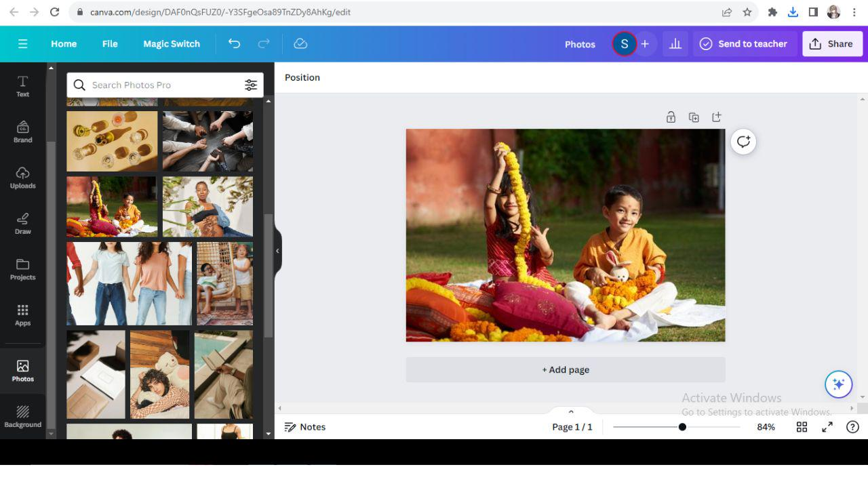
Task: Lock the selected image
Action: (x=671, y=117)
